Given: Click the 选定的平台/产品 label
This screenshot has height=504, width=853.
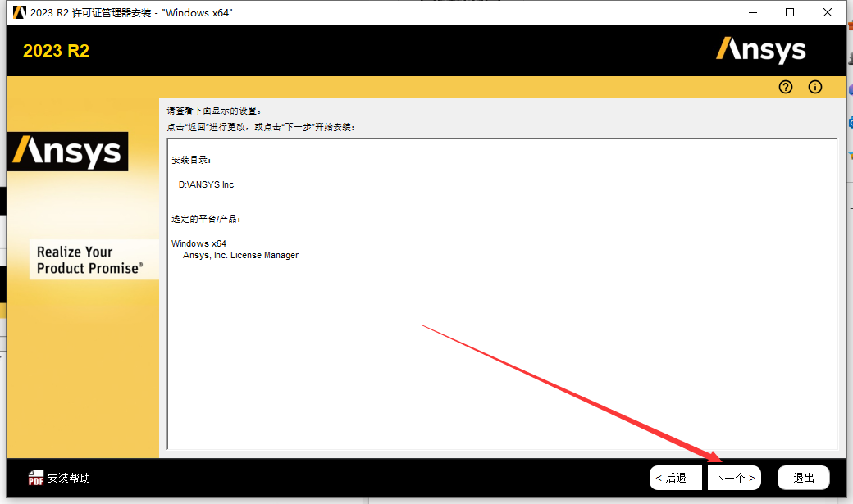Looking at the screenshot, I should pos(206,219).
